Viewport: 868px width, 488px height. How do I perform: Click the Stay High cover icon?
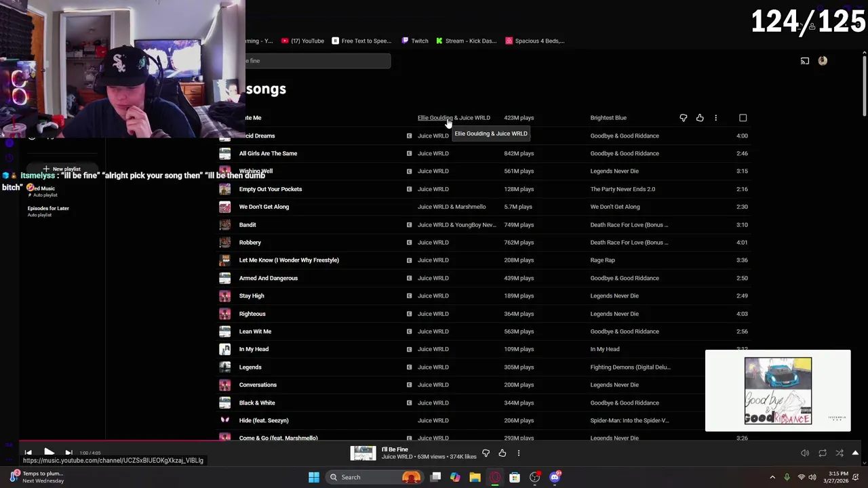pos(224,296)
